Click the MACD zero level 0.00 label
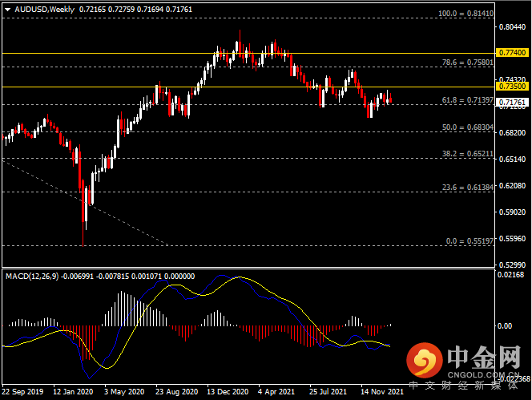 coord(505,326)
